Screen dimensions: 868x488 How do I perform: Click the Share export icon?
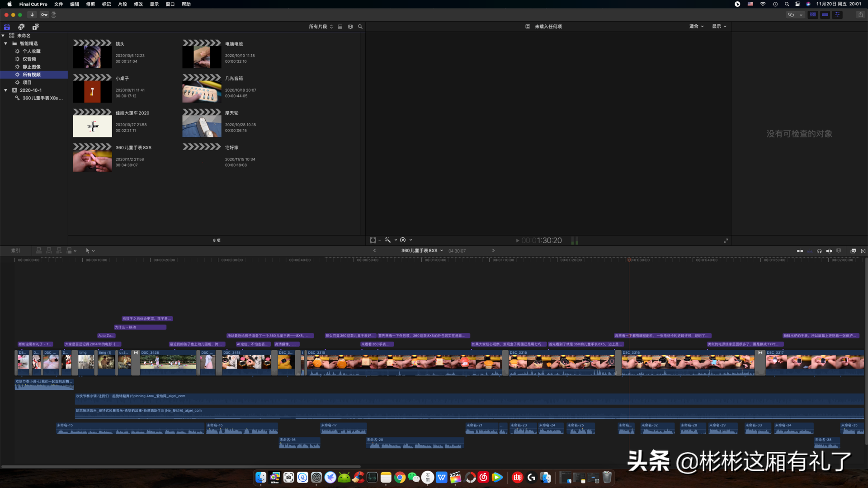pos(860,14)
